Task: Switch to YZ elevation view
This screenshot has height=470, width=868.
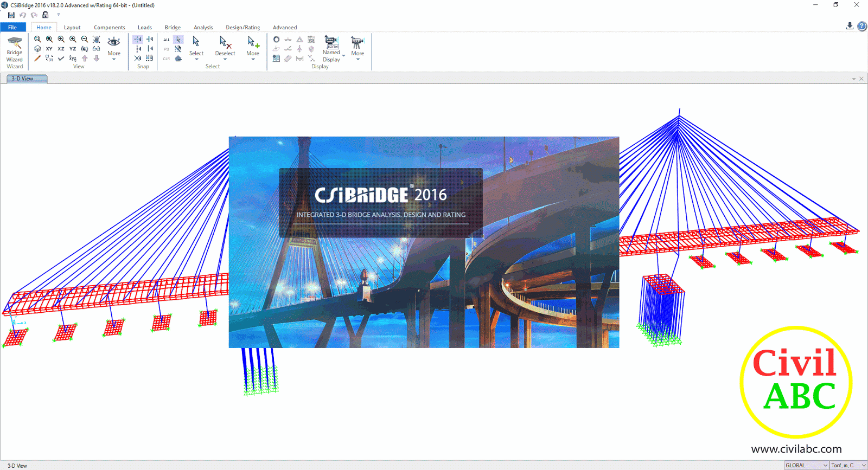Action: 73,49
